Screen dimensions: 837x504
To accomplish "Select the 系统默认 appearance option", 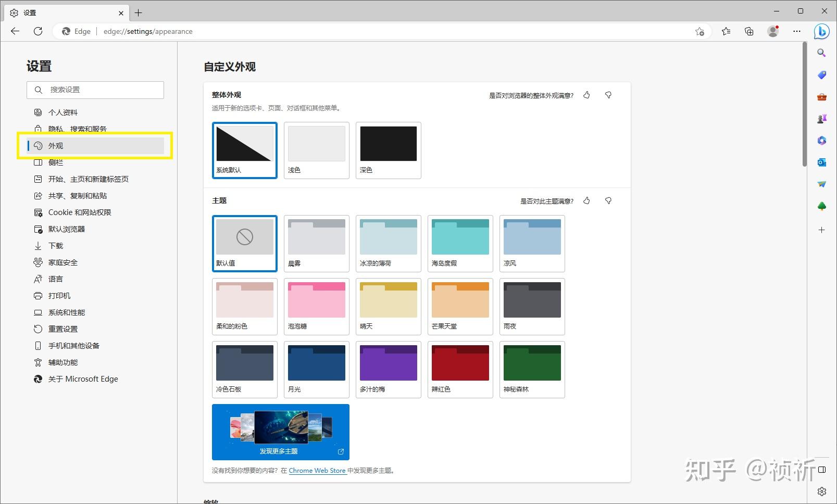I will [x=245, y=150].
